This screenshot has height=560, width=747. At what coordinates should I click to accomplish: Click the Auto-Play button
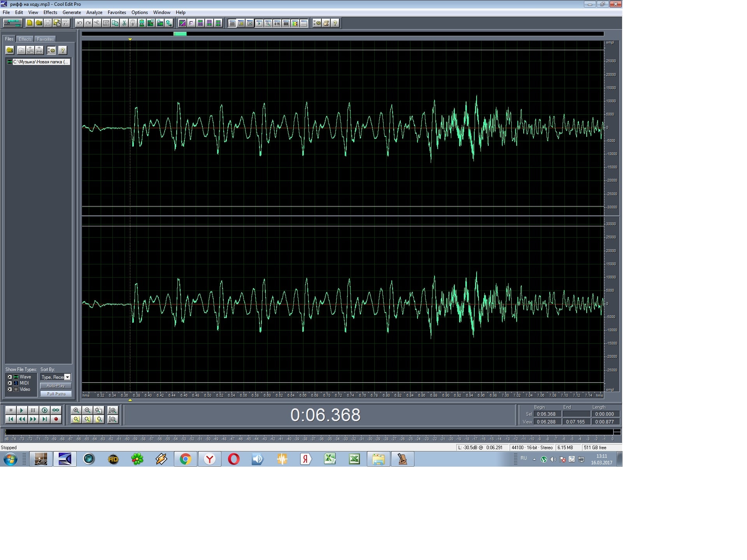pos(56,386)
